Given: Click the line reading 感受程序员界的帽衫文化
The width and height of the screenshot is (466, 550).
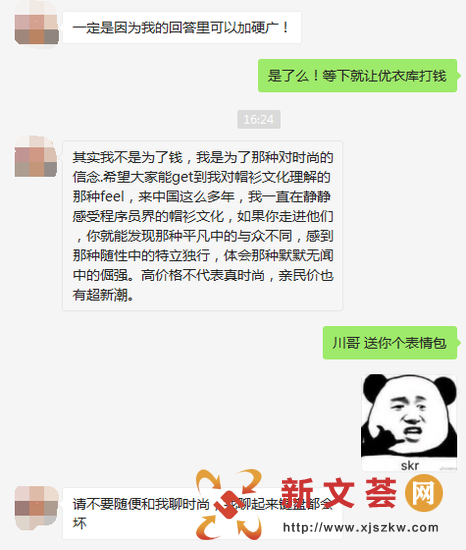Looking at the screenshot, I should click(x=148, y=216).
